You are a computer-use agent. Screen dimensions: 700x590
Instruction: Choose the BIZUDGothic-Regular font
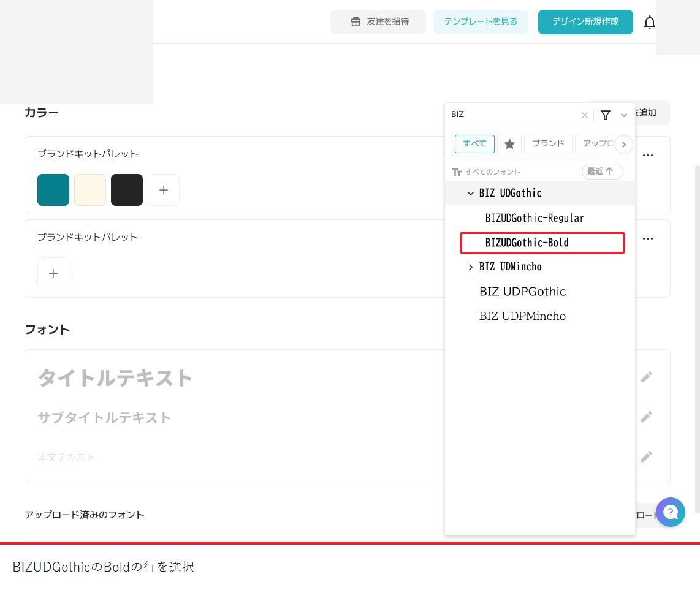click(x=540, y=218)
